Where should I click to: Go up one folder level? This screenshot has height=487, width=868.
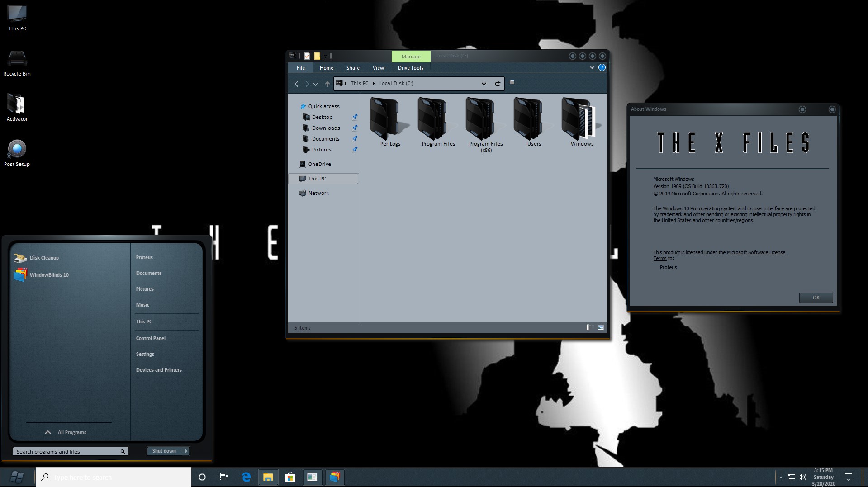[327, 84]
